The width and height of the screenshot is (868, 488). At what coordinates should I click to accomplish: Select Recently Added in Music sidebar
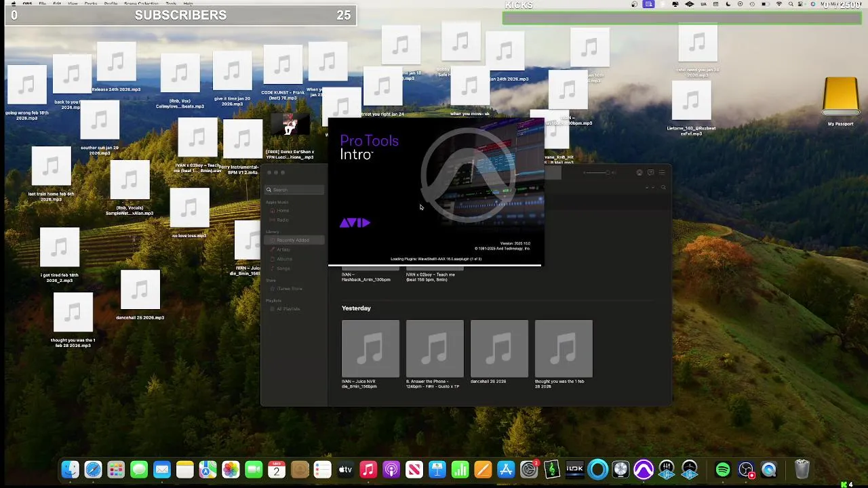(x=293, y=240)
